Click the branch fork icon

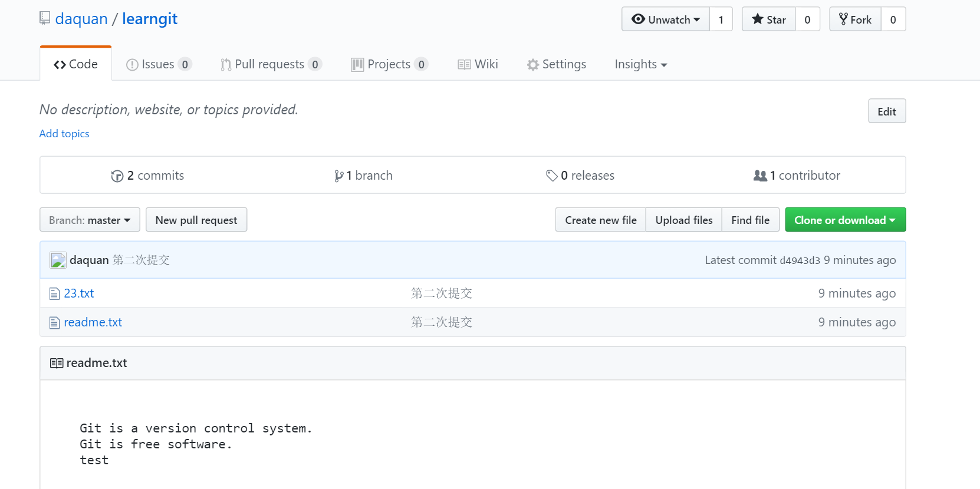[339, 176]
